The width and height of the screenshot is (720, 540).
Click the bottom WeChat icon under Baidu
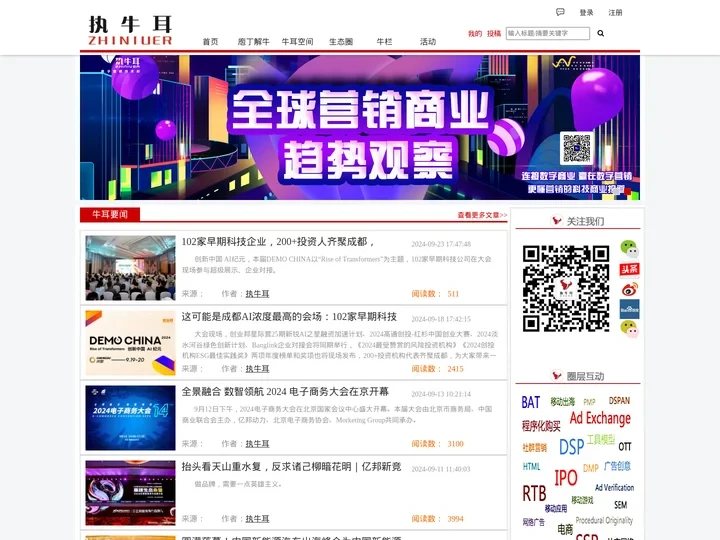pos(629,329)
